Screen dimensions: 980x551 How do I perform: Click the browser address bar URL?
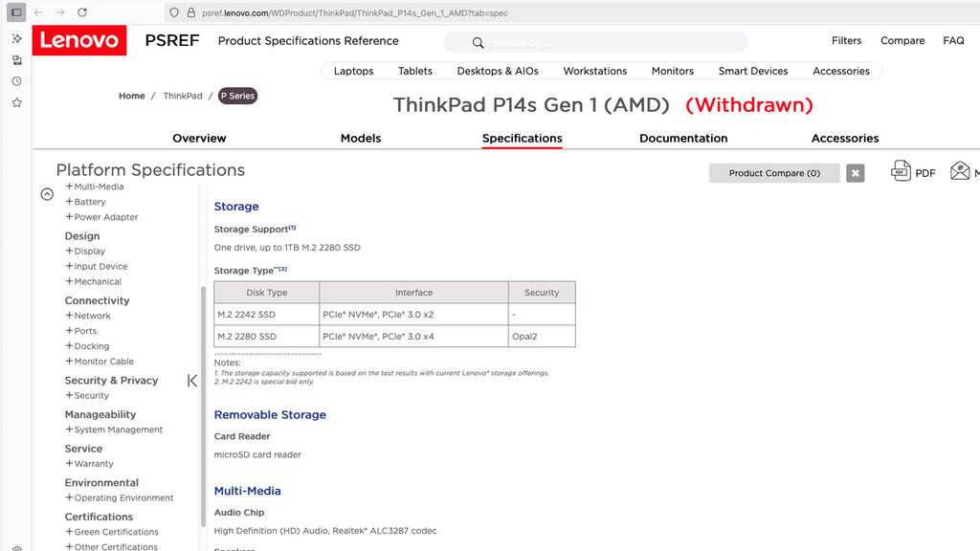click(354, 12)
